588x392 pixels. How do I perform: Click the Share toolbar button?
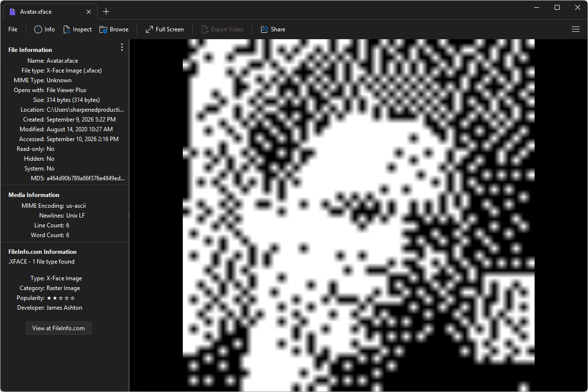[x=273, y=29]
